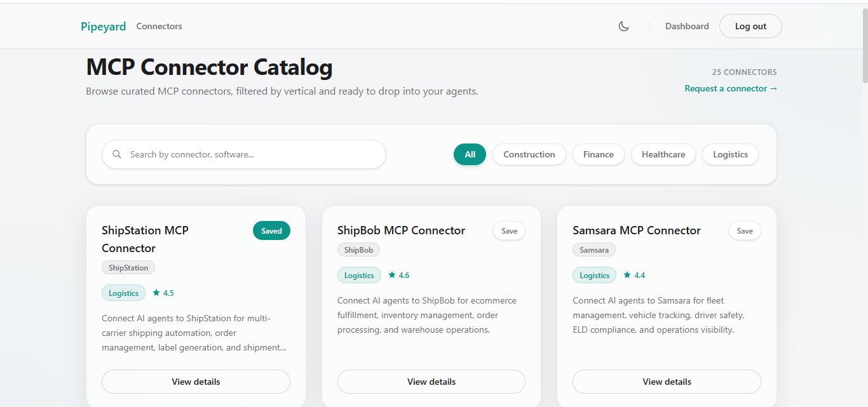Click the 4.5 rating value
Viewport: 868px width, 407px height.
168,293
